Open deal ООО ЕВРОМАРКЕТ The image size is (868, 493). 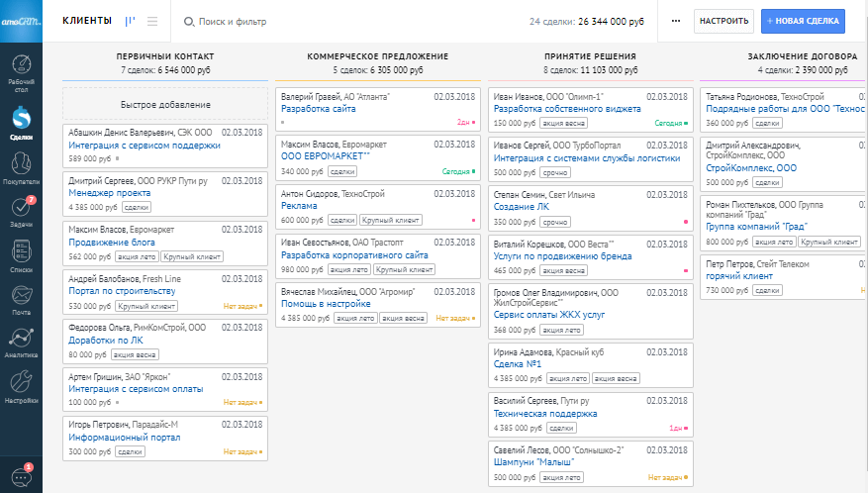click(325, 156)
